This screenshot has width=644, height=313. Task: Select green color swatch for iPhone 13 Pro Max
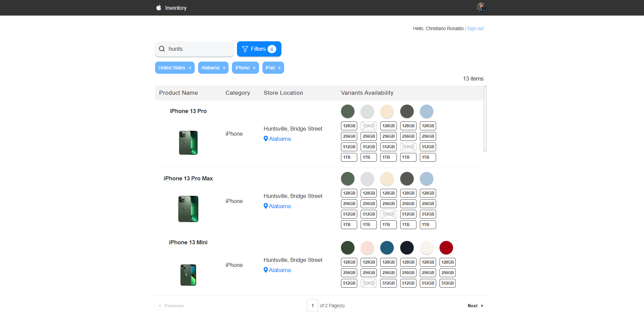[348, 179]
